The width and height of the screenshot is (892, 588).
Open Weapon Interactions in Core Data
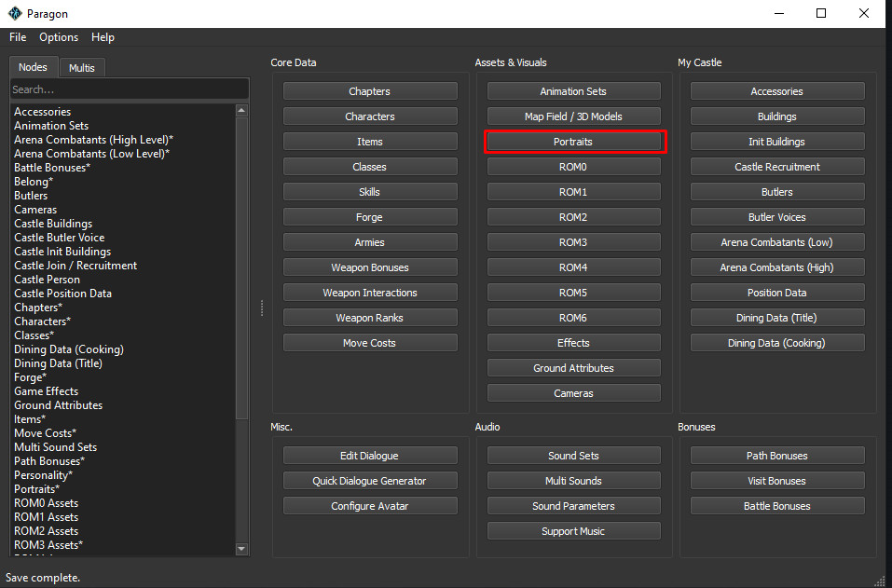[x=370, y=293]
